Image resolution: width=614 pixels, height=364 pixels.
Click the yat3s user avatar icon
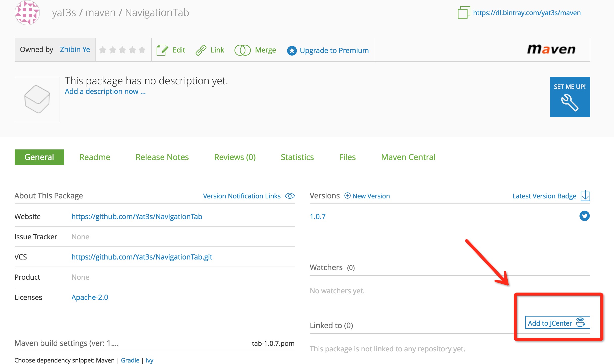click(x=27, y=13)
